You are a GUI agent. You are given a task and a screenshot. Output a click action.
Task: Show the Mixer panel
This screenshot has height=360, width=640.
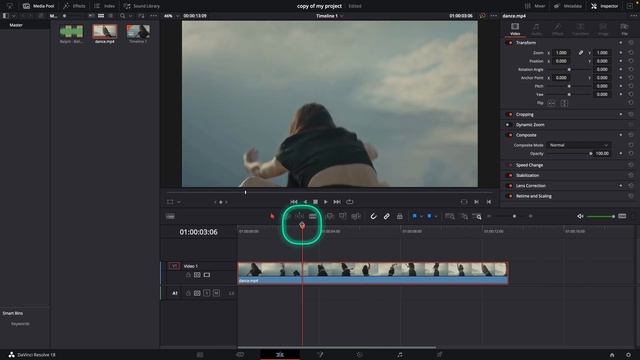tap(535, 6)
